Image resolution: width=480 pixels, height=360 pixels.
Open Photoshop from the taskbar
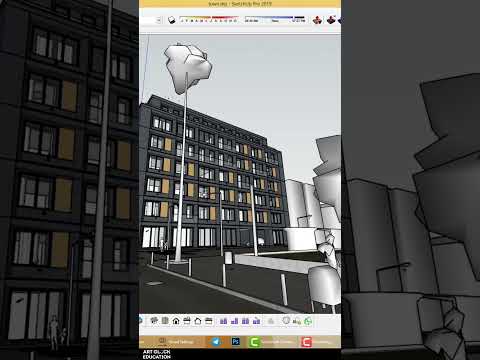click(236, 342)
